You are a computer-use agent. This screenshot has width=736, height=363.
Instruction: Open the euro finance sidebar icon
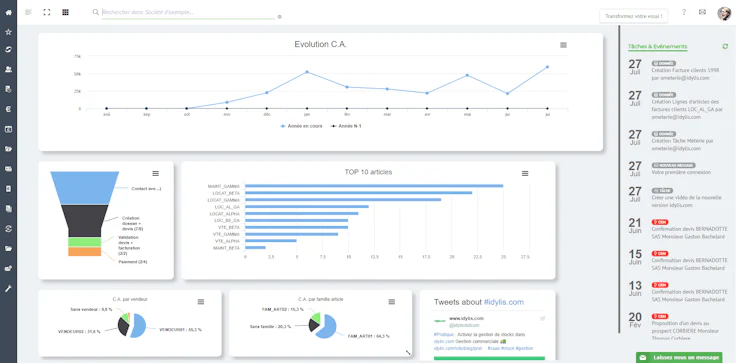(8, 109)
